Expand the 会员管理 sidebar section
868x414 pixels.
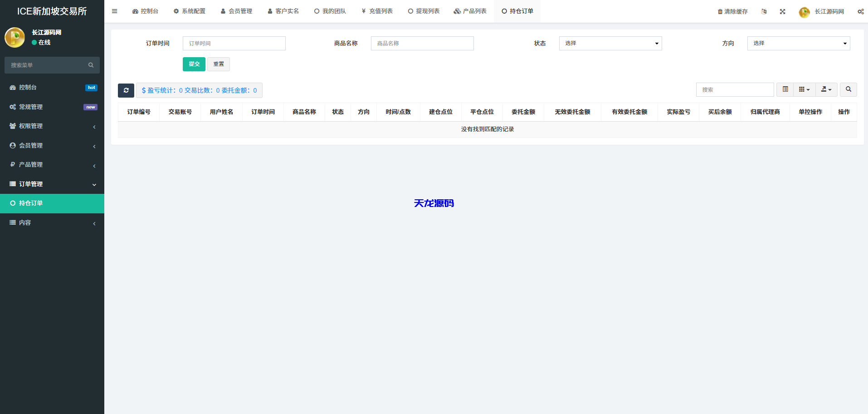pos(52,145)
